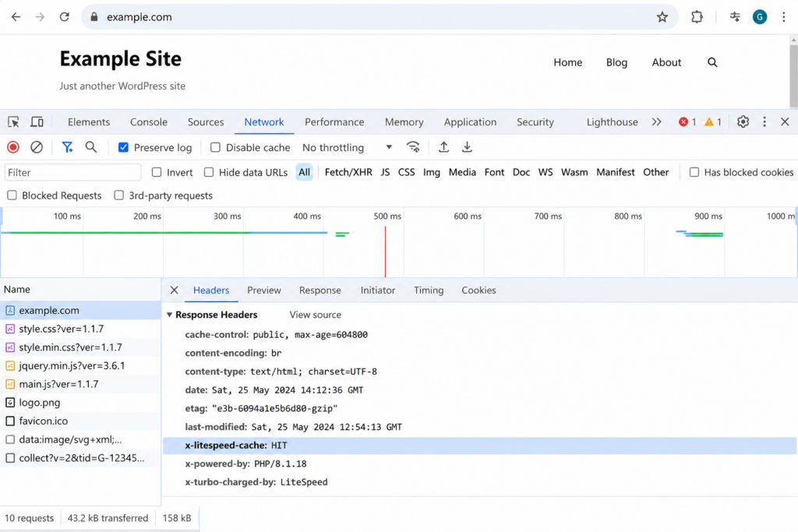Activate the inspect element picker icon
Screen dimensions: 798x532
[x=14, y=122]
